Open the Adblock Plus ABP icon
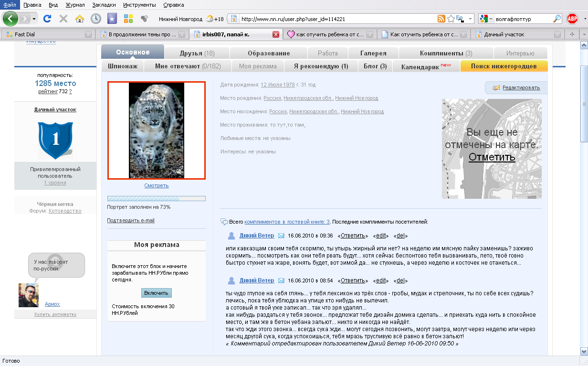 pyautogui.click(x=572, y=19)
